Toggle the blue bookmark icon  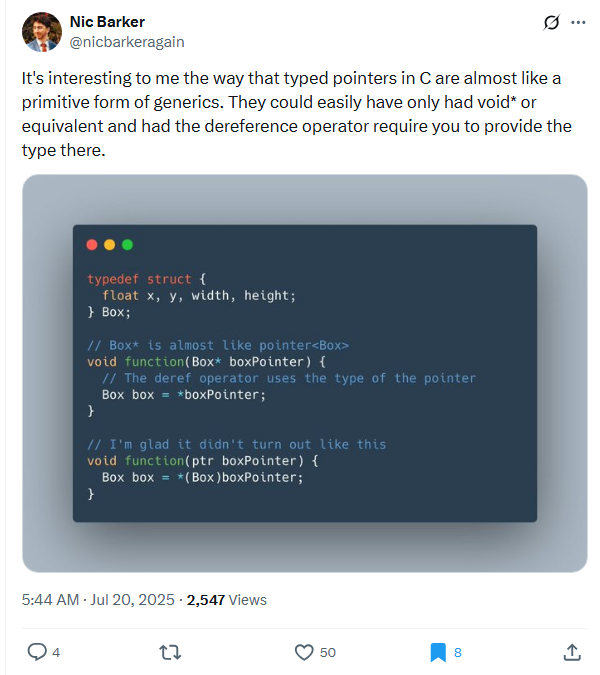[438, 652]
